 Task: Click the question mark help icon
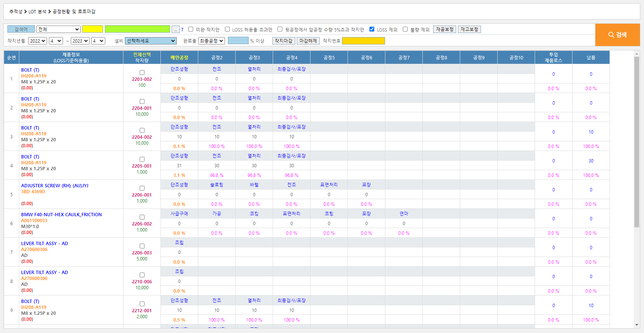[x=182, y=30]
